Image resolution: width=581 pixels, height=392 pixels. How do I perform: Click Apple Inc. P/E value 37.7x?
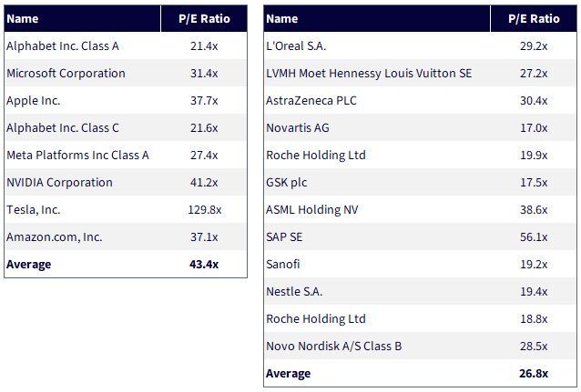pyautogui.click(x=204, y=101)
